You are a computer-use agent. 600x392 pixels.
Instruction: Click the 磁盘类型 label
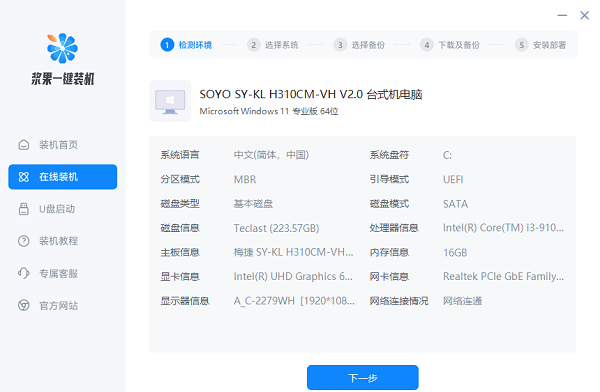coord(180,204)
